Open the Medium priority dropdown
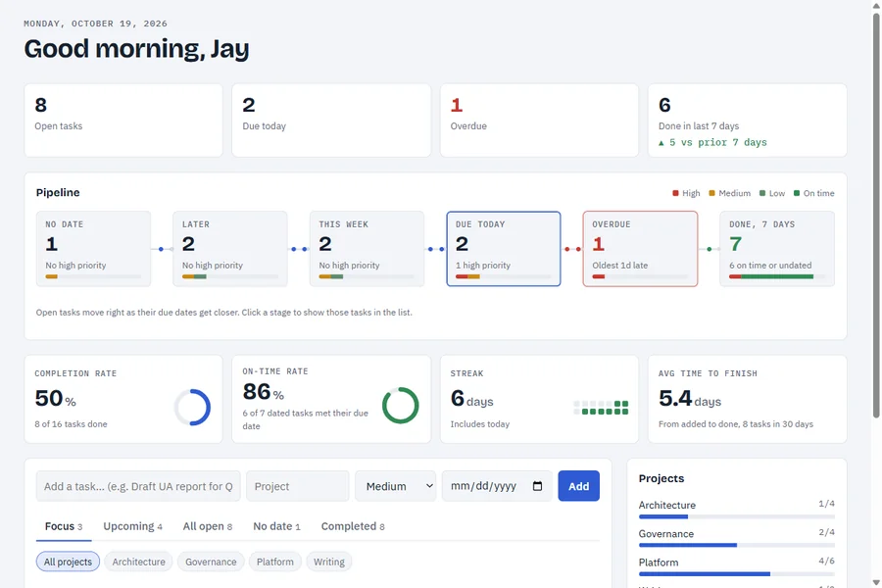Viewport: 882px width, 588px height. point(396,486)
